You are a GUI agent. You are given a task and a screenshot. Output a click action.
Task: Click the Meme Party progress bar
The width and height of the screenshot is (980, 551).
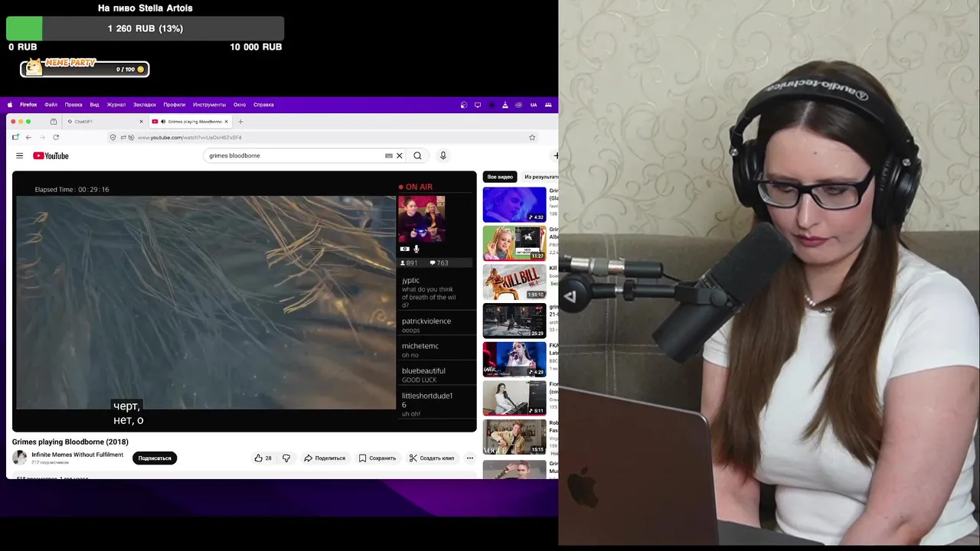[84, 69]
